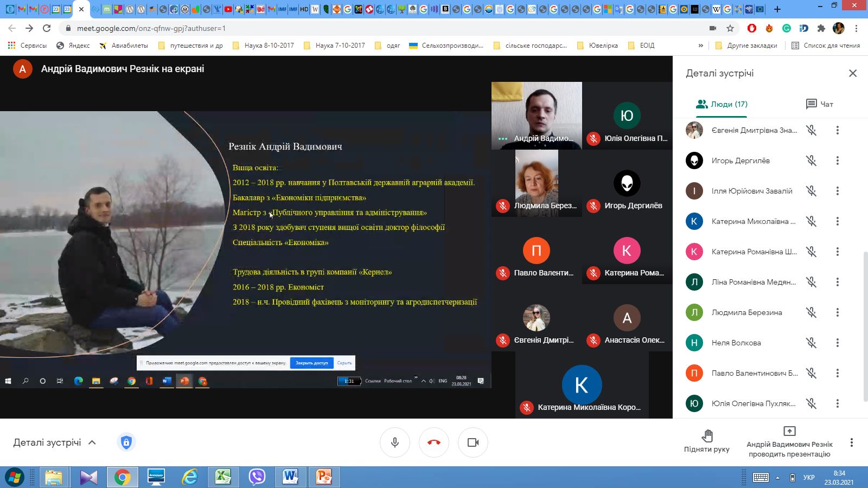This screenshot has width=868, height=488.
Task: Mute Катерина Романівна in people list
Action: click(x=811, y=252)
